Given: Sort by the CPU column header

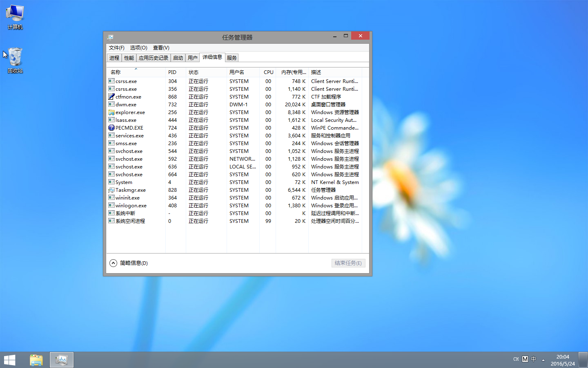Looking at the screenshot, I should [268, 72].
